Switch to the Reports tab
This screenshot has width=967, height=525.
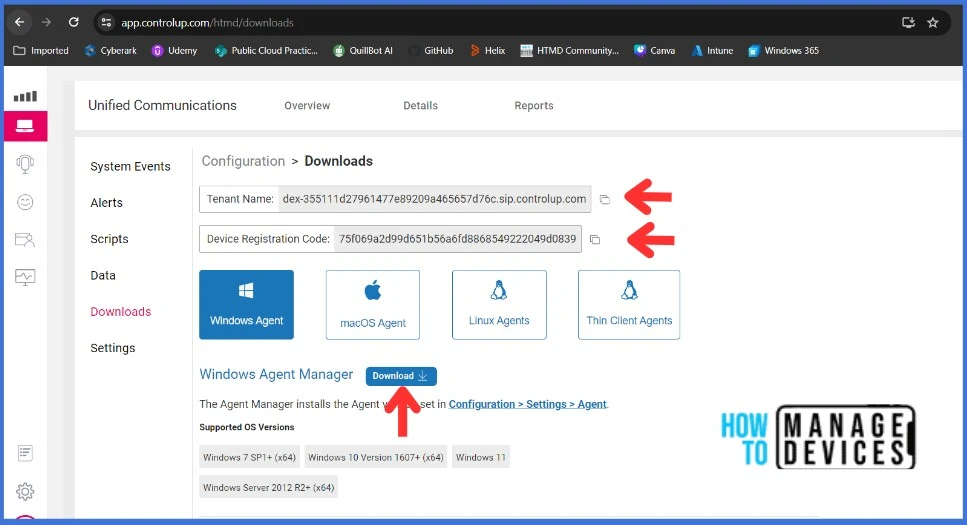coord(534,105)
